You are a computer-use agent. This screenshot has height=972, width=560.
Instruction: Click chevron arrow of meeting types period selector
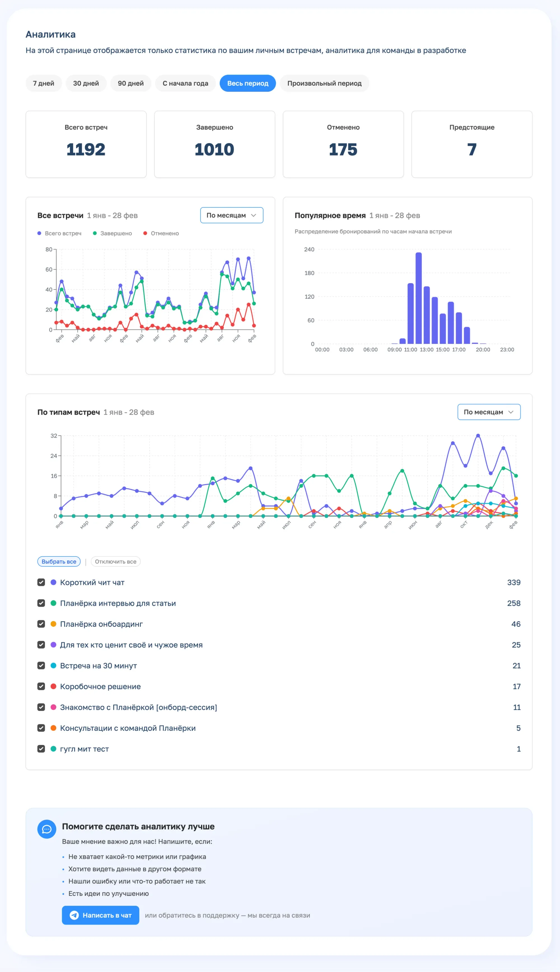click(511, 412)
